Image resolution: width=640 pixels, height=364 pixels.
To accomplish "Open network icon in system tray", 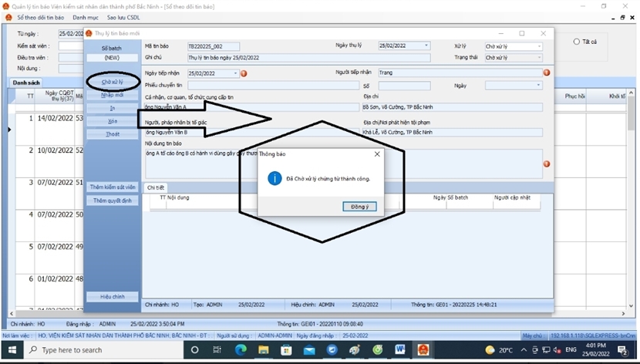I will 546,350.
